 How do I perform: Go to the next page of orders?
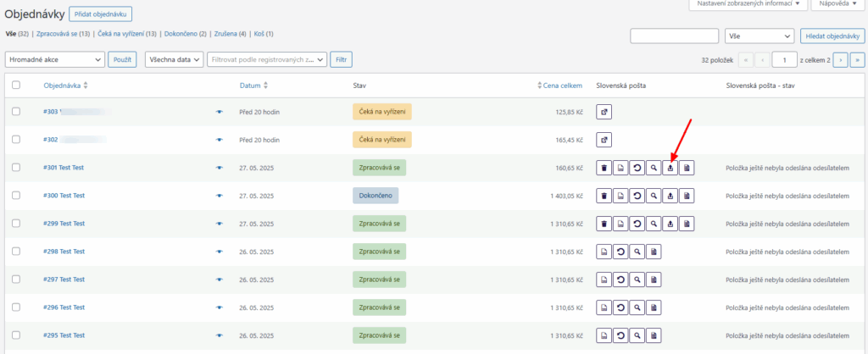pyautogui.click(x=841, y=60)
